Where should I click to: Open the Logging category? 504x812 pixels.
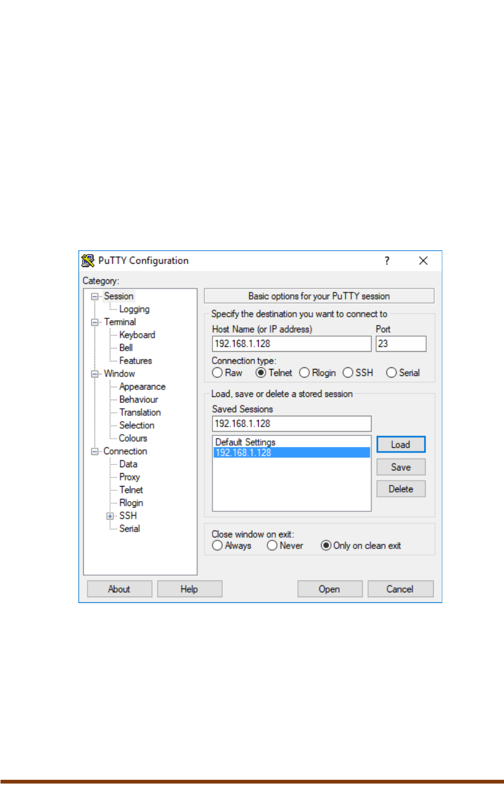coord(134,309)
